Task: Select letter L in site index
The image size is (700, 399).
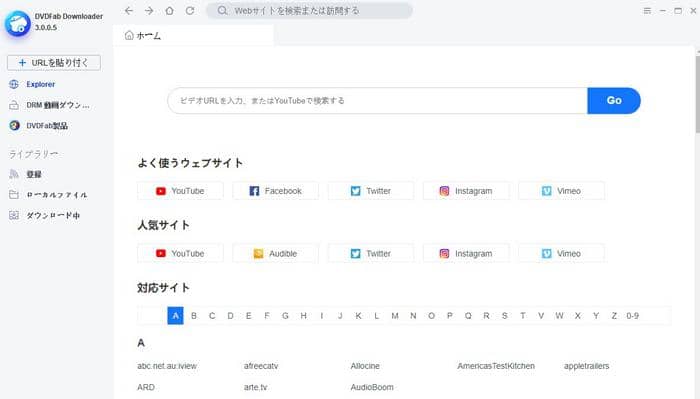Action: [377, 316]
